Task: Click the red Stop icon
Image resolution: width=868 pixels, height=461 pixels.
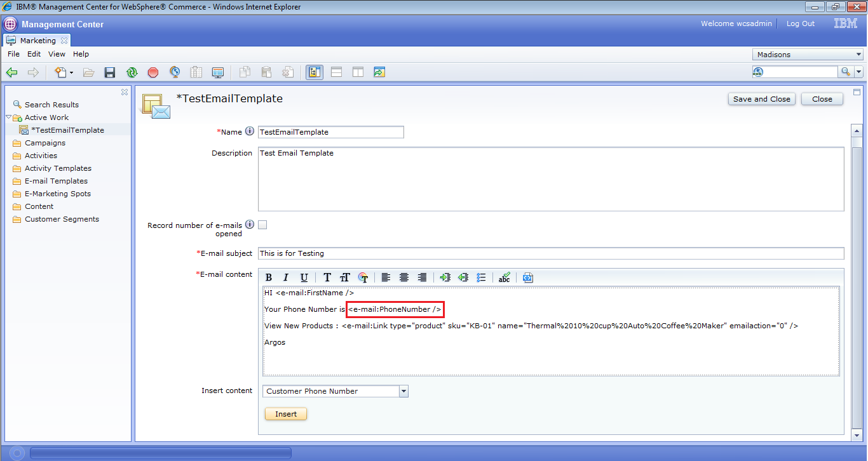Action: pyautogui.click(x=153, y=72)
